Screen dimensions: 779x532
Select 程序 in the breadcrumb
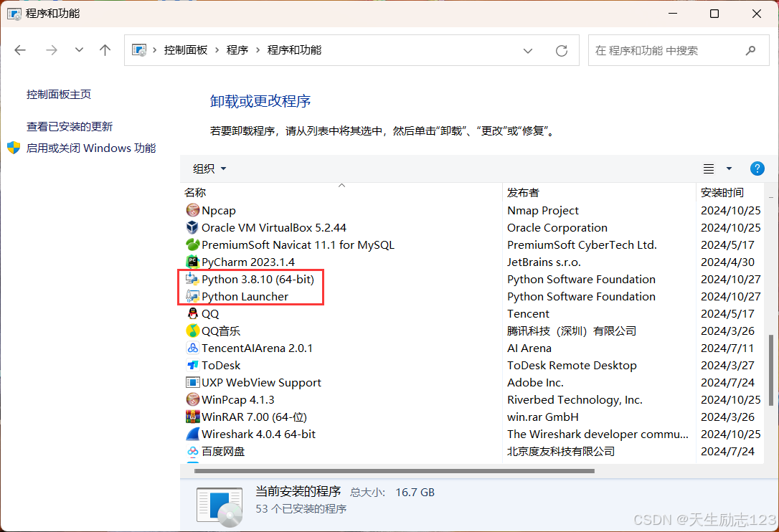coord(237,50)
